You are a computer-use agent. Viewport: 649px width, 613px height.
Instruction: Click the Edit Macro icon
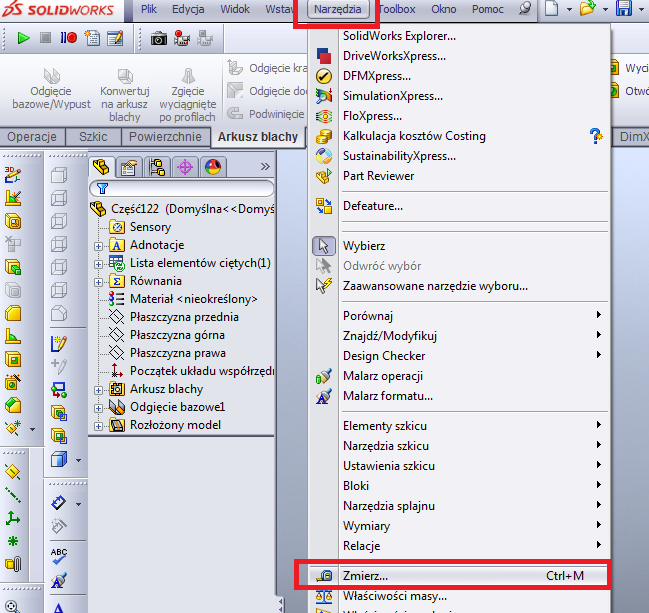click(115, 38)
